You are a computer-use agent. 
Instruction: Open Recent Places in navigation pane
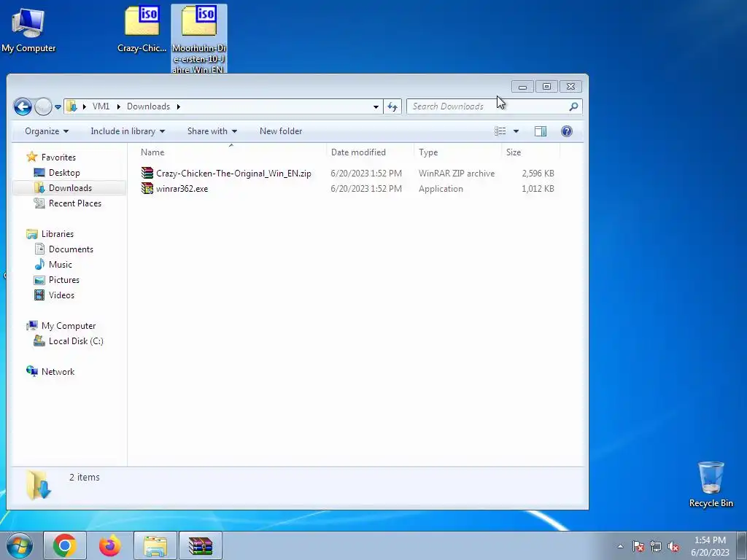(x=75, y=203)
